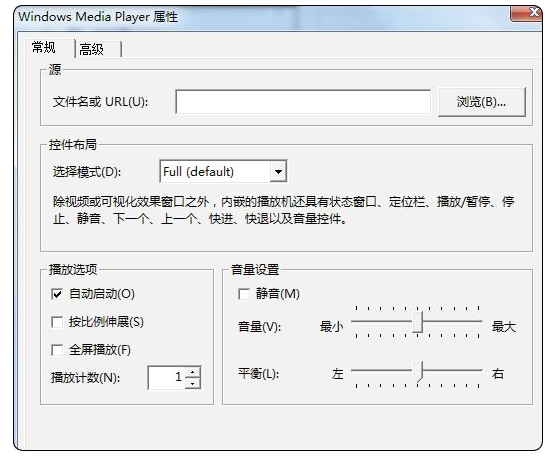Click the 文件名或 URL input field
The height and width of the screenshot is (456, 551).
(x=303, y=102)
